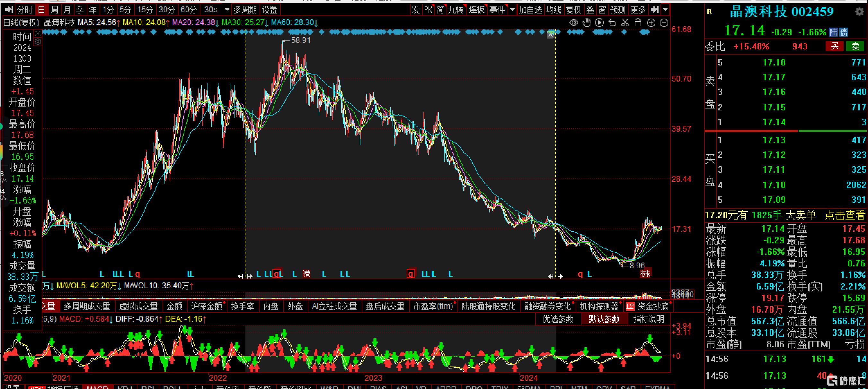The image size is (868, 389).
Task: Click 加自选 to add to watchlist
Action: click(x=530, y=10)
